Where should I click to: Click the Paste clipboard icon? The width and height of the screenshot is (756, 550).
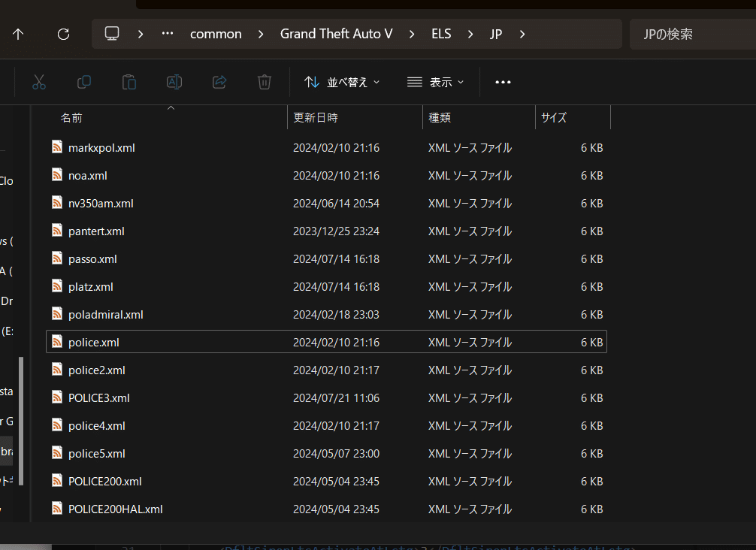pos(129,82)
